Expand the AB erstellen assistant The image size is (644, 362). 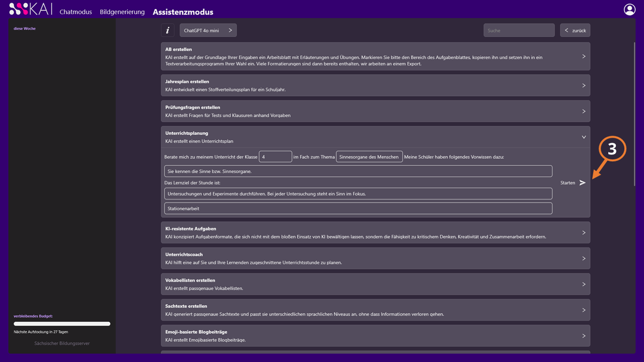(375, 56)
